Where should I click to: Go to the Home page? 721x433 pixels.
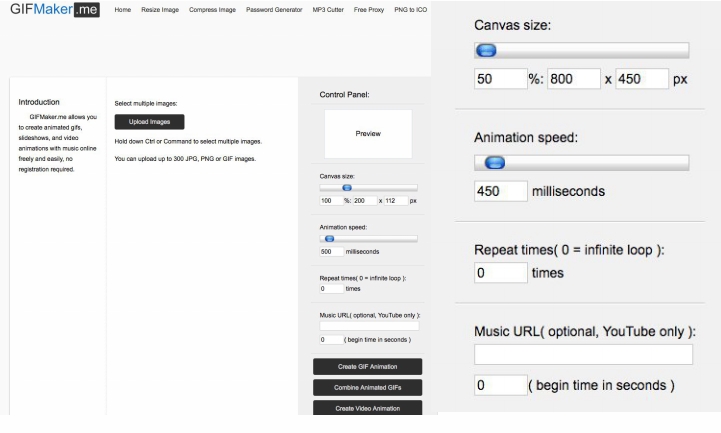122,10
